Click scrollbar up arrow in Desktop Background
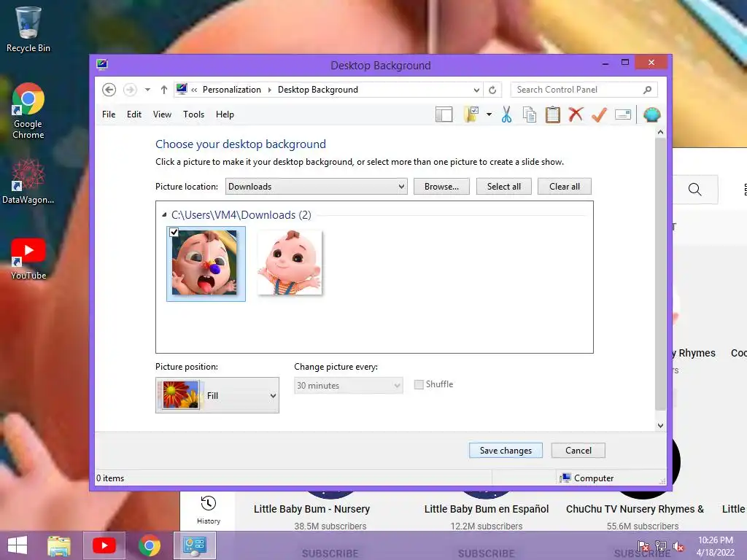This screenshot has width=747, height=560. click(x=660, y=133)
